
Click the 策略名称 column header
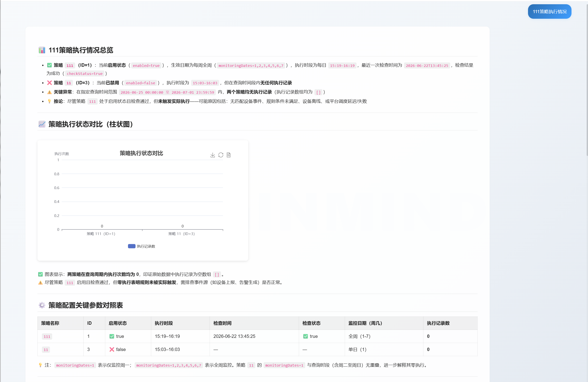60,323
